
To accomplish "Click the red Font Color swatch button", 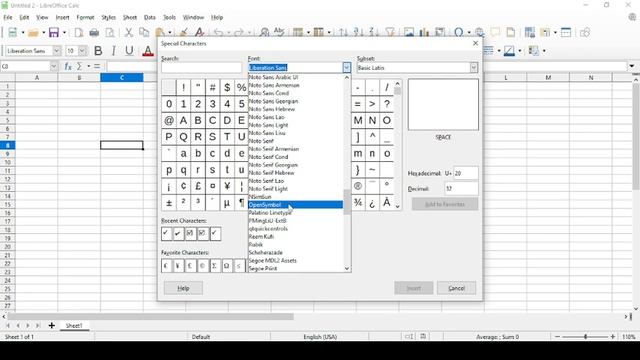I will click(x=148, y=51).
